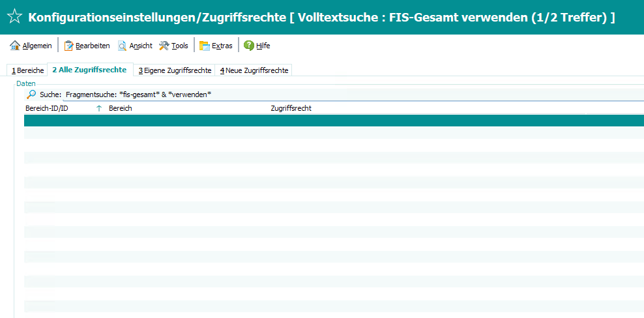Viewport: 644px width, 318px height.
Task: Click the Daten group label
Action: (x=26, y=83)
